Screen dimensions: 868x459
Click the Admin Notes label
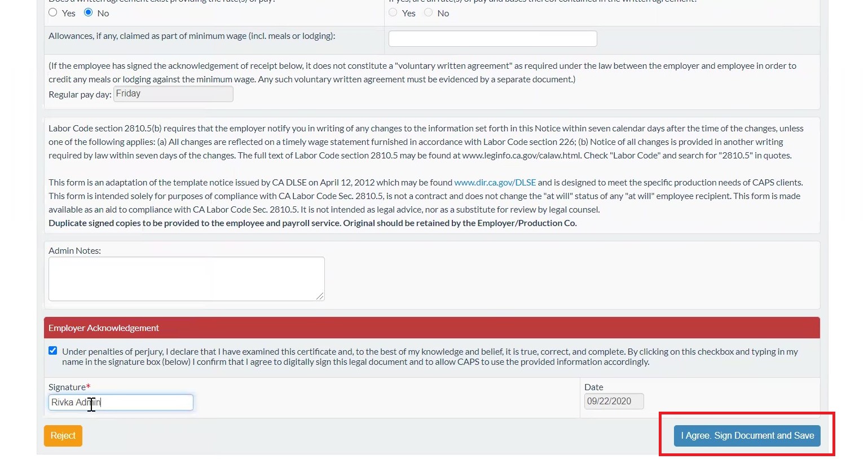pyautogui.click(x=74, y=250)
